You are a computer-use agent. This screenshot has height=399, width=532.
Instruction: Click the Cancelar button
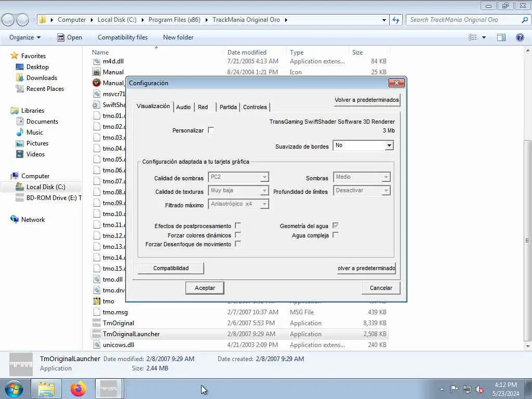(381, 288)
